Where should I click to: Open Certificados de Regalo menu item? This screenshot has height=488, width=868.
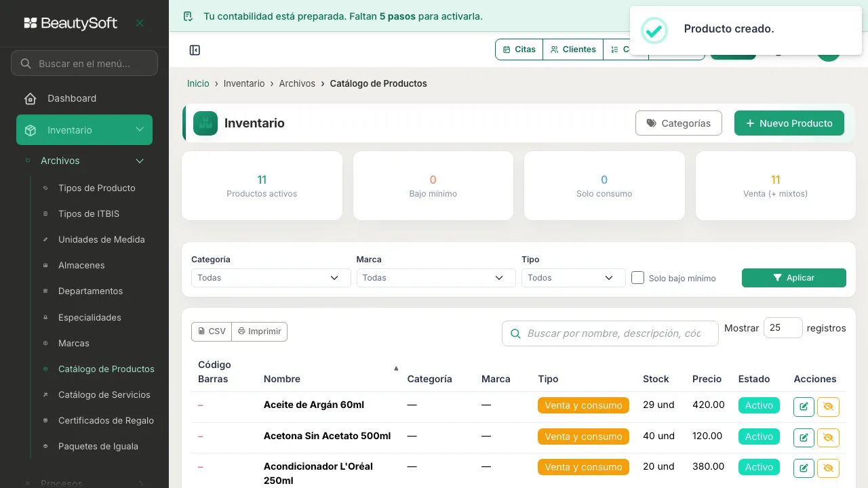click(106, 420)
